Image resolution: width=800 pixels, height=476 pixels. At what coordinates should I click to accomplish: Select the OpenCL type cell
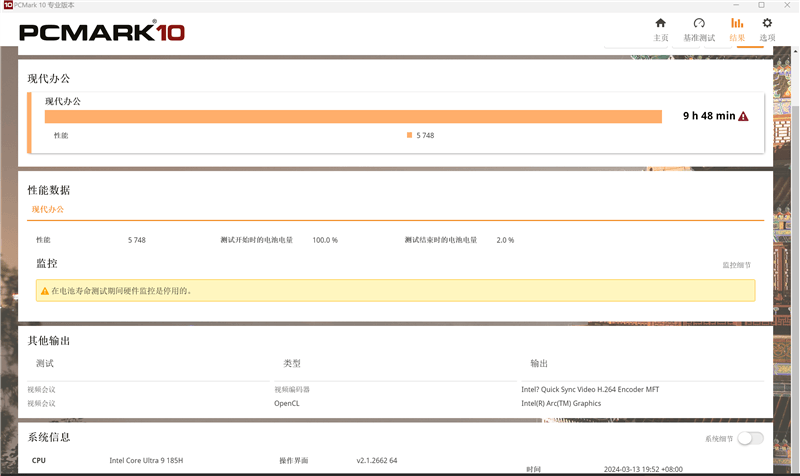[x=287, y=403]
